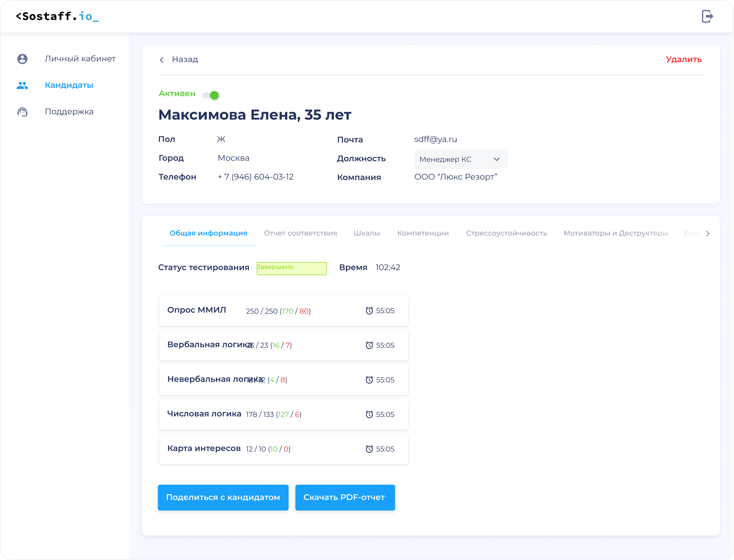Viewport: 734px width, 560px height.
Task: Click the Поддержка headset icon
Action: point(22,112)
